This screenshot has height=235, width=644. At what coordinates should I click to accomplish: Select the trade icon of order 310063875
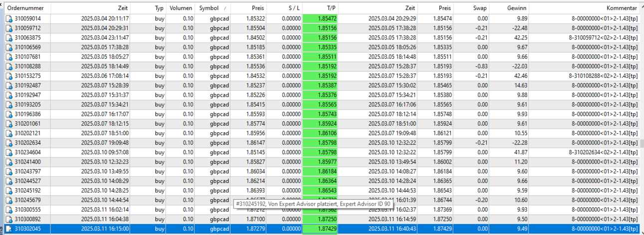point(9,37)
